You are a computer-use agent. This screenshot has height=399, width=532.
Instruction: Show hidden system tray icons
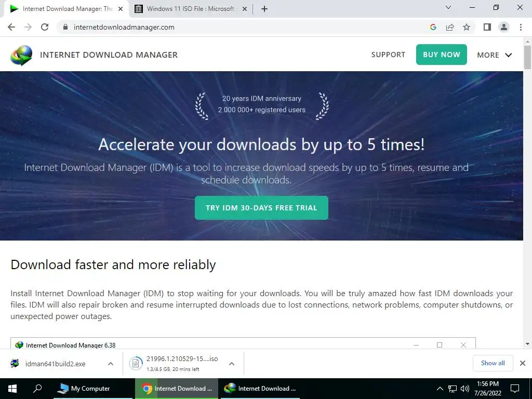[440, 389]
